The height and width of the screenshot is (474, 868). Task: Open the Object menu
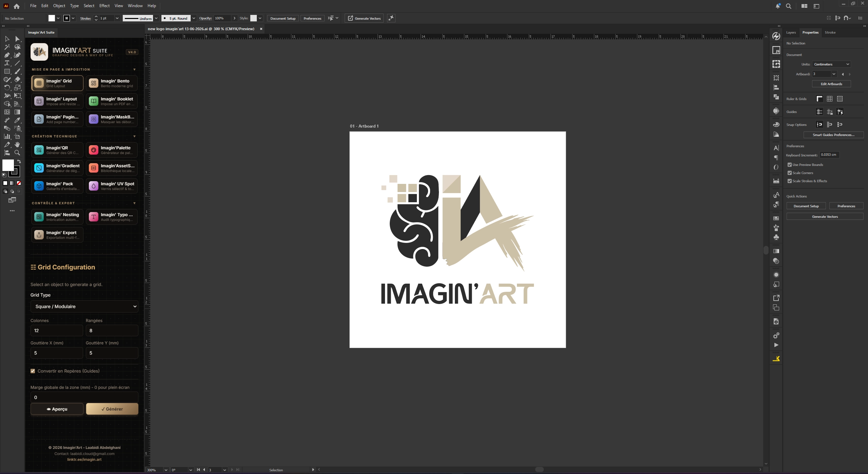pos(59,6)
